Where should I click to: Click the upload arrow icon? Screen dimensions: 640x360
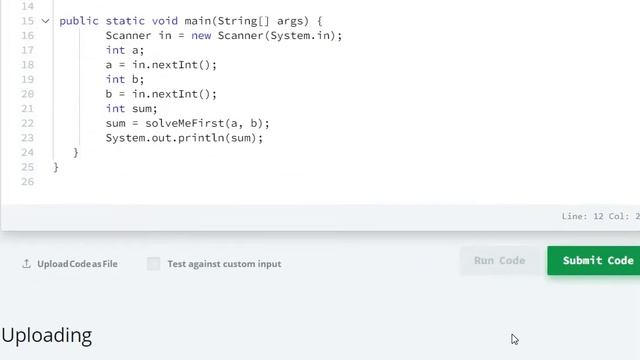pos(27,264)
